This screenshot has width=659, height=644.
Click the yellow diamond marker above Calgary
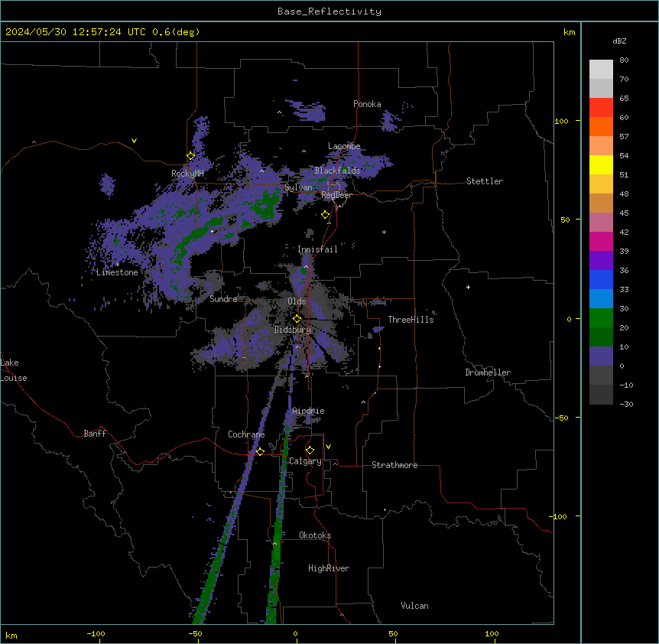[310, 450]
